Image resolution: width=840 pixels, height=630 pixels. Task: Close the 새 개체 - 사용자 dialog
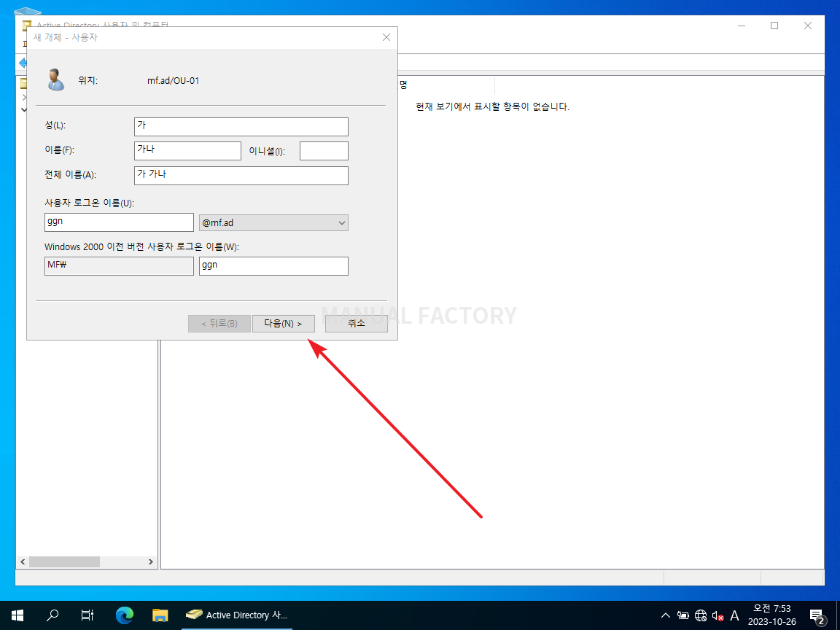[x=386, y=37]
